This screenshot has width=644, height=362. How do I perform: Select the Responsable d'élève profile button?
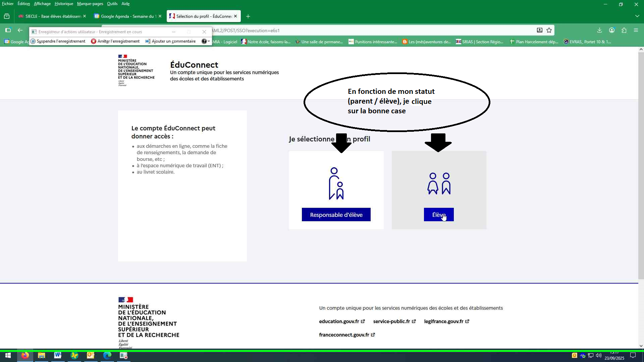point(336,215)
